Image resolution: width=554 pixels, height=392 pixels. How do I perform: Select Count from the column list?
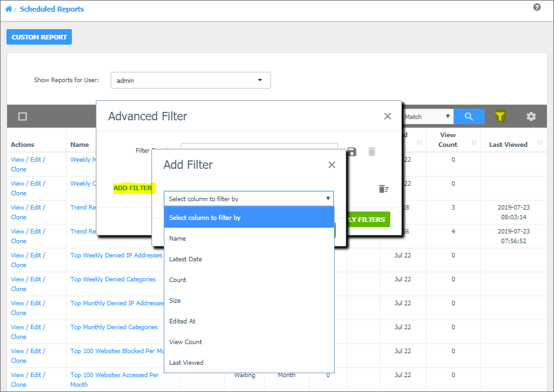(249, 279)
